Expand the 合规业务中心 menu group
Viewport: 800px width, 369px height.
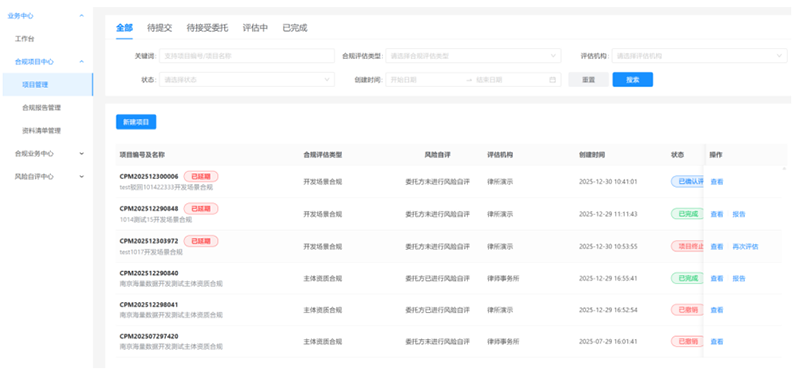[x=82, y=153]
